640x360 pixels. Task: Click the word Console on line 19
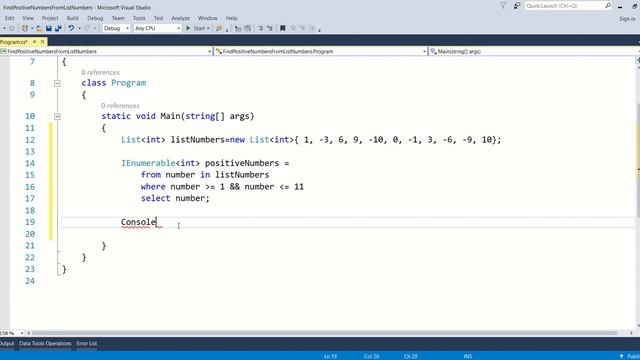(x=138, y=222)
